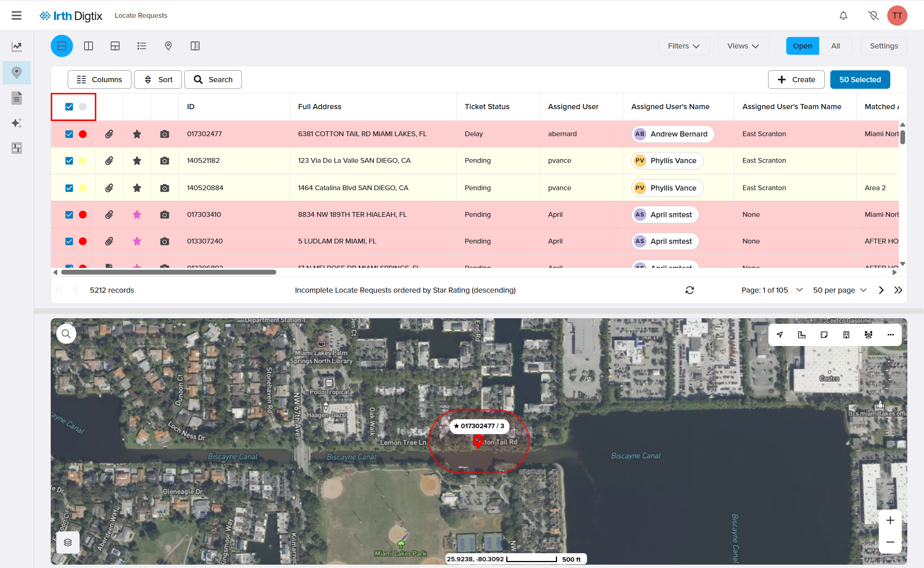Screen dimensions: 924x568
Task: Switch to the All tab
Action: tap(835, 46)
